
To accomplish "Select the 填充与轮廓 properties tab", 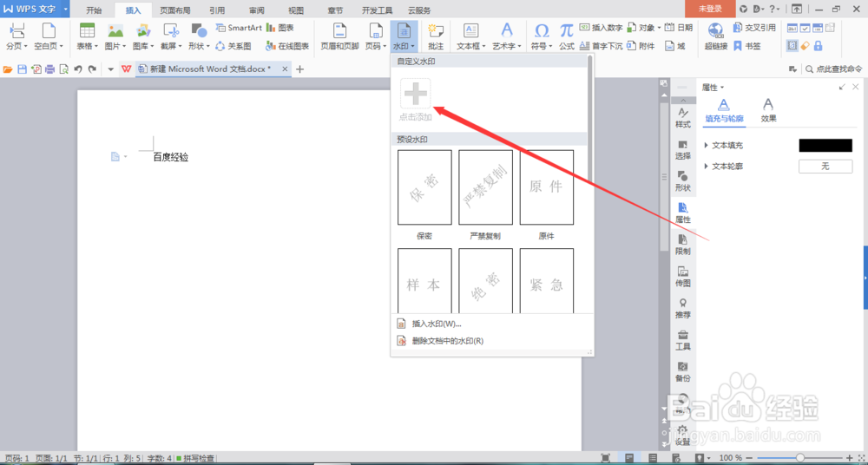I will (x=724, y=110).
